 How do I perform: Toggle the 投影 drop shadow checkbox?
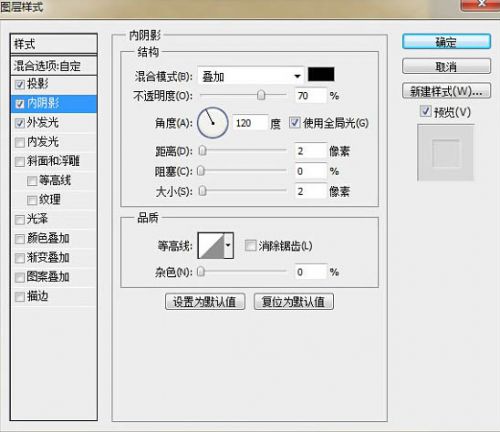click(20, 84)
